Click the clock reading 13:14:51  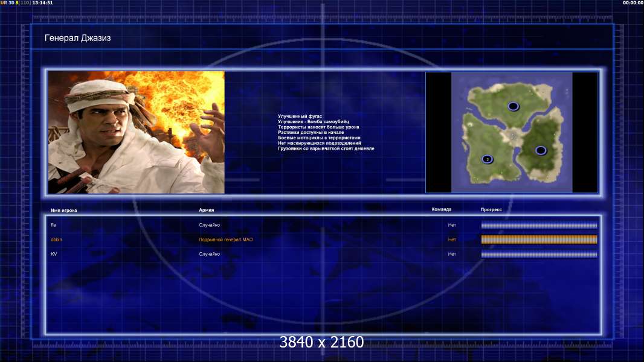[42, 2]
